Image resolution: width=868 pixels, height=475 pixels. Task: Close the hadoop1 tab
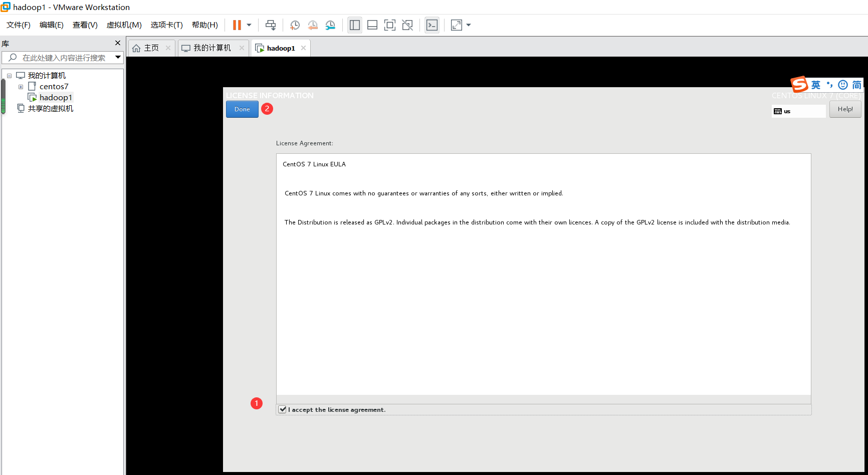coord(303,48)
